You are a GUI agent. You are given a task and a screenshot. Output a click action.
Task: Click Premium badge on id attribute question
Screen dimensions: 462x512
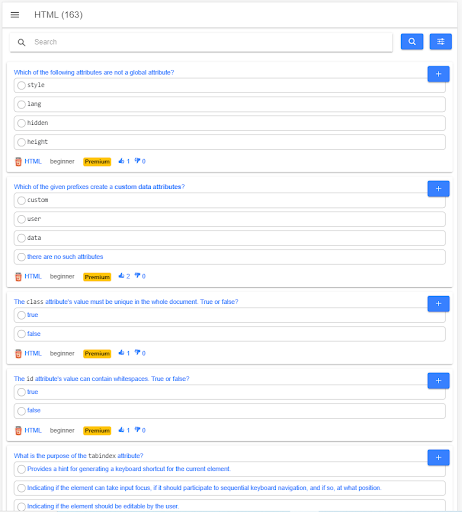tap(97, 430)
